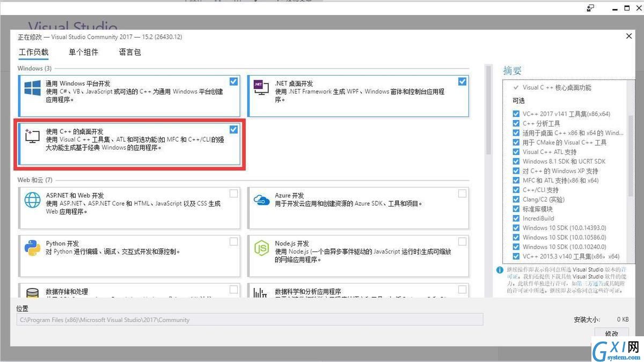The image size is (644, 362).
Task: Click the '摘要' panel heading
Action: [512, 71]
